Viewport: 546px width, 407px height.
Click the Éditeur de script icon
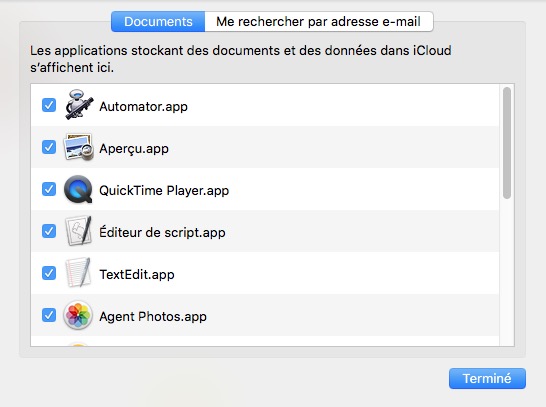[78, 231]
